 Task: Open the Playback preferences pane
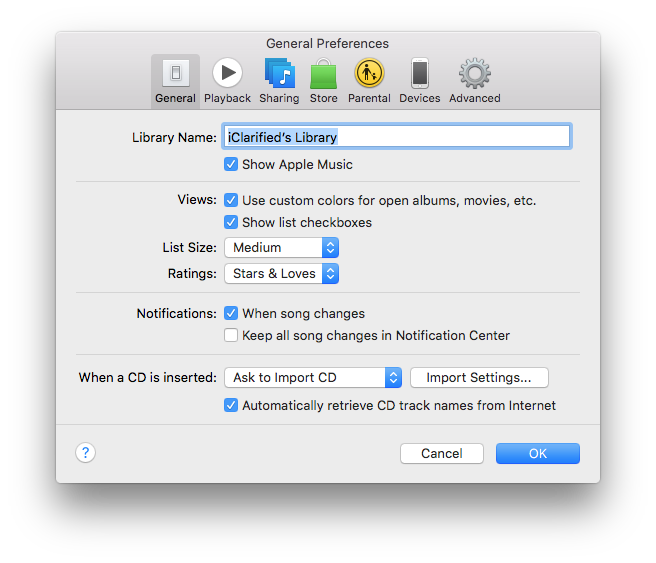(227, 81)
